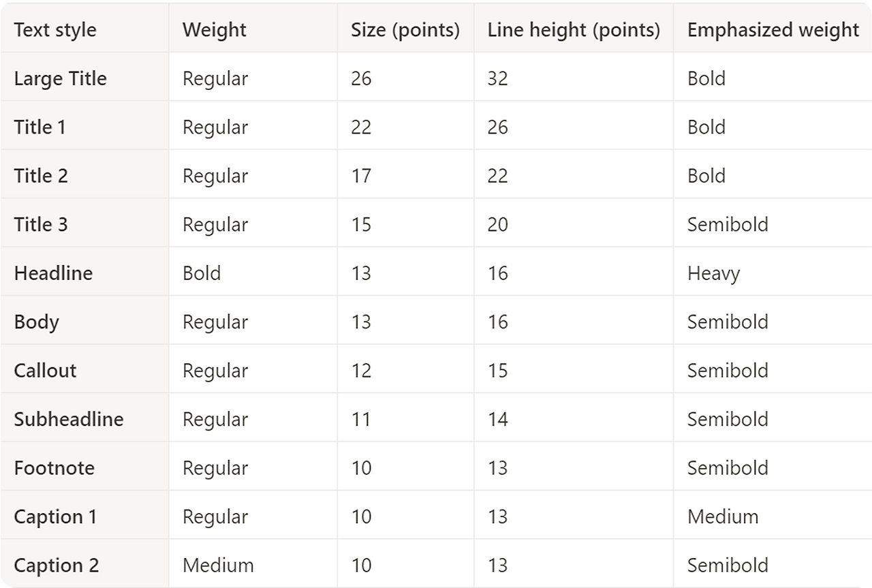Select the Callout row label

point(45,371)
